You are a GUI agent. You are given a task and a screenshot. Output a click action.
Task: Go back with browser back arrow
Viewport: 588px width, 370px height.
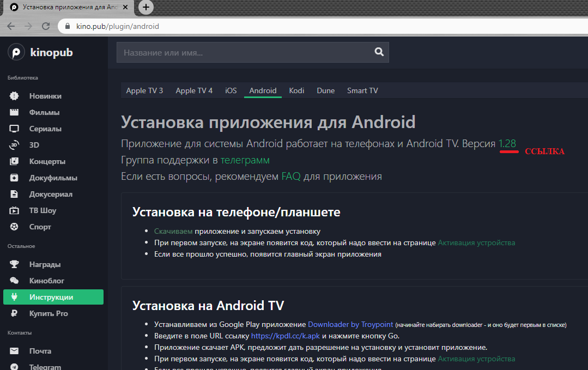point(11,26)
